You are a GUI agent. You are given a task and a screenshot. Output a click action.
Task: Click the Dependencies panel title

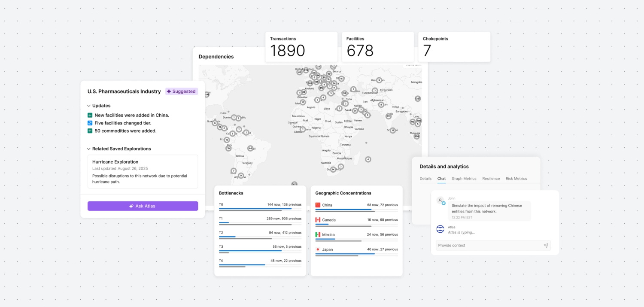(x=216, y=57)
